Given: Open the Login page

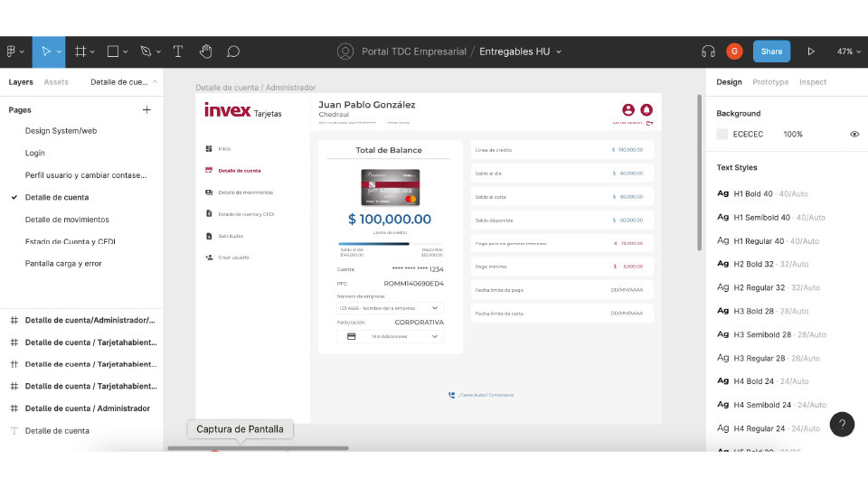Looking at the screenshot, I should pyautogui.click(x=35, y=153).
